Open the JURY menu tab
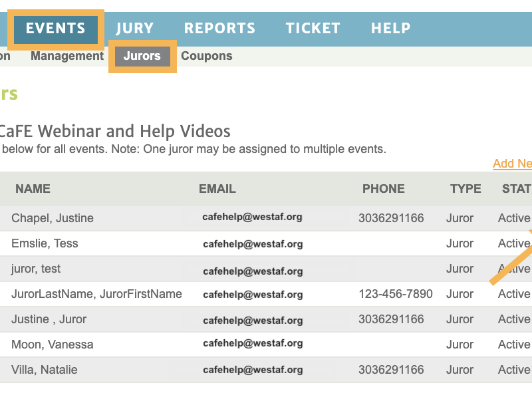Viewport: 532px width, 411px height. 135,28
